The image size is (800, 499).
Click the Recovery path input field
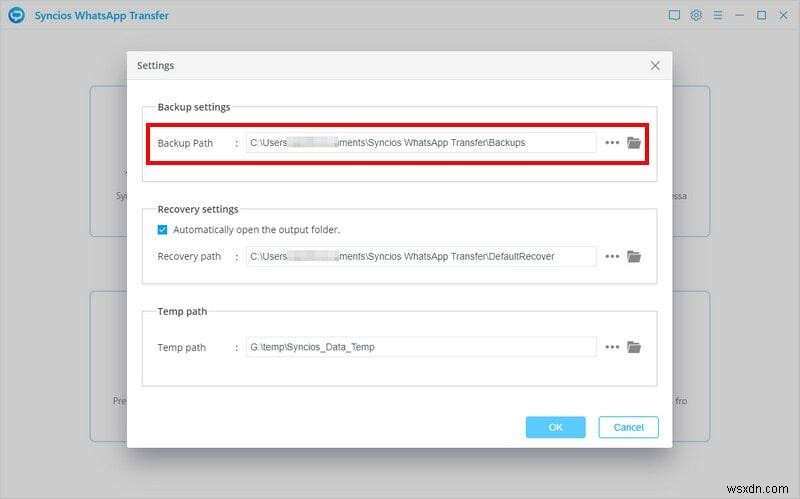[x=421, y=256]
